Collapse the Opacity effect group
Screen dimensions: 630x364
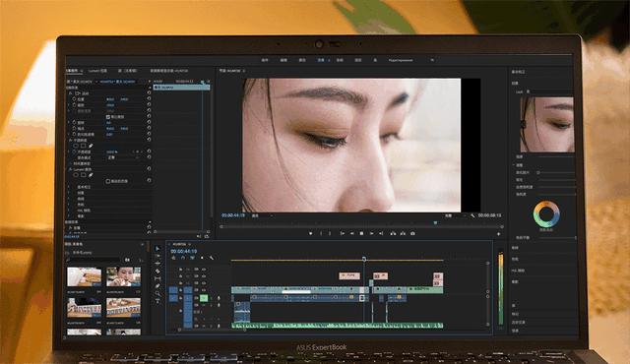[x=70, y=140]
